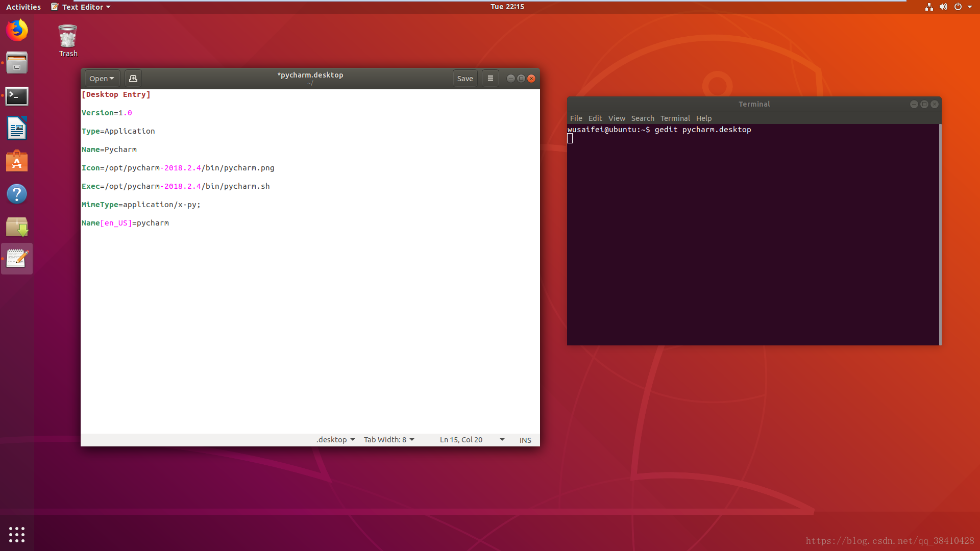Click the Software Updater dock icon
Image resolution: width=980 pixels, height=551 pixels.
[17, 227]
